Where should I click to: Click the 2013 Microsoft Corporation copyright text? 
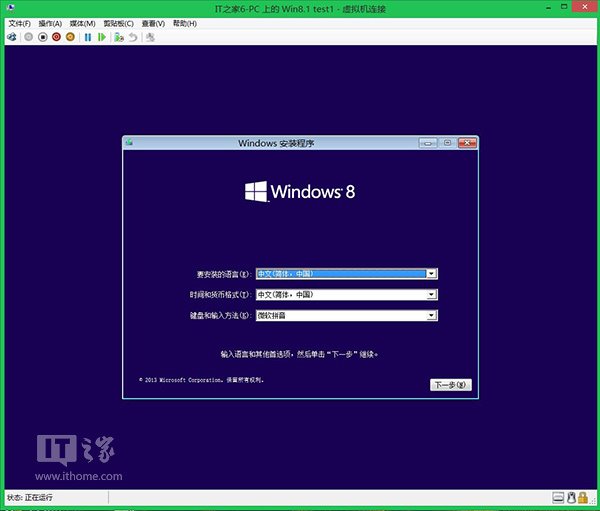click(x=201, y=380)
